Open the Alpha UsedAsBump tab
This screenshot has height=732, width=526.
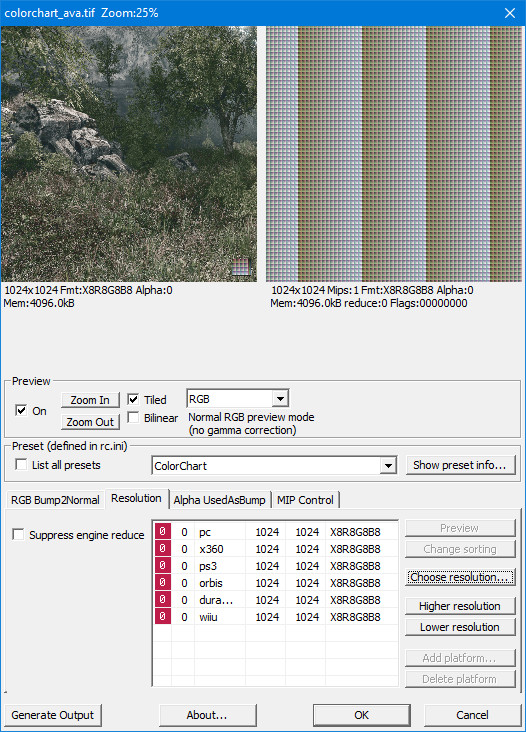(x=219, y=500)
